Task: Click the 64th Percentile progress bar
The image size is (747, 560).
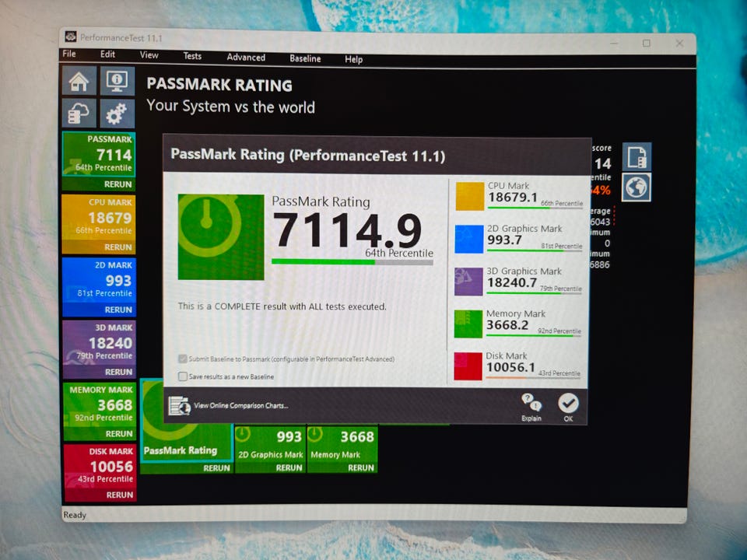Action: coord(352,262)
